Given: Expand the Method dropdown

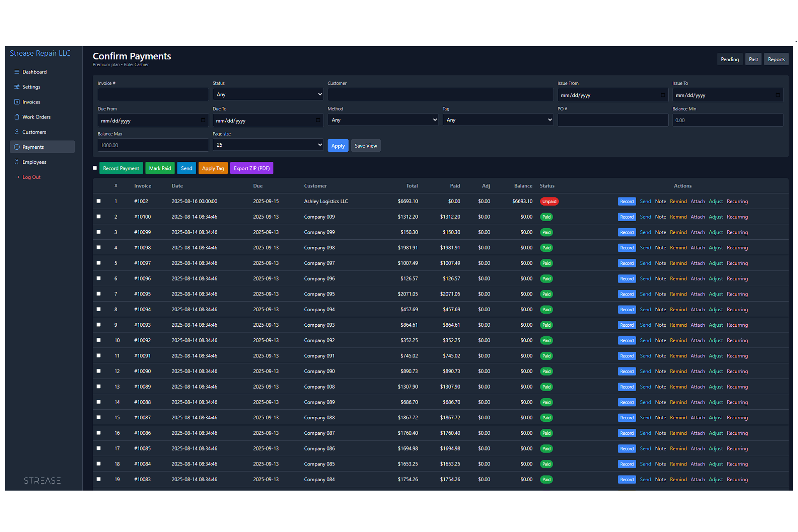Looking at the screenshot, I should [x=382, y=120].
